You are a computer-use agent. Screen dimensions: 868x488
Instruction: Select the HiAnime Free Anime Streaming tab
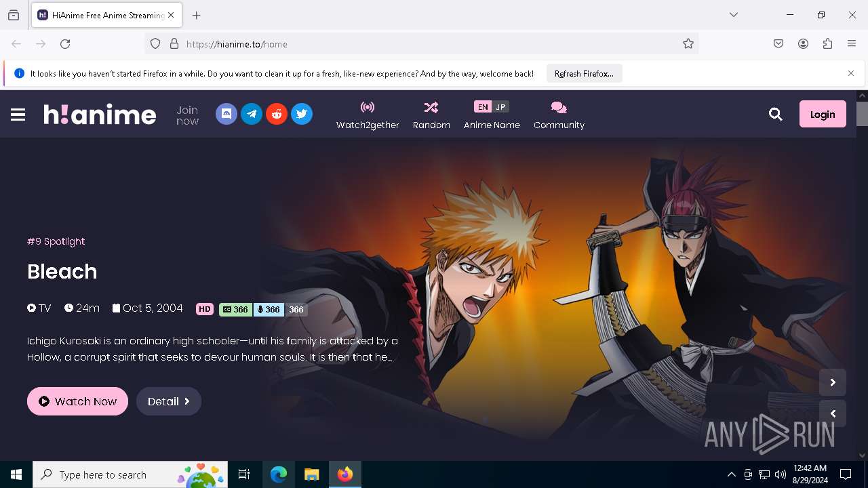click(105, 15)
